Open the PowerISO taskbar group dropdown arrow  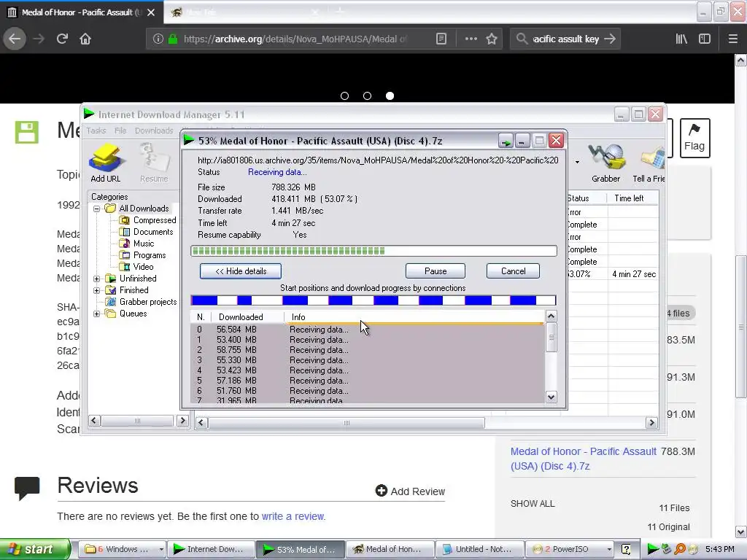[609, 549]
